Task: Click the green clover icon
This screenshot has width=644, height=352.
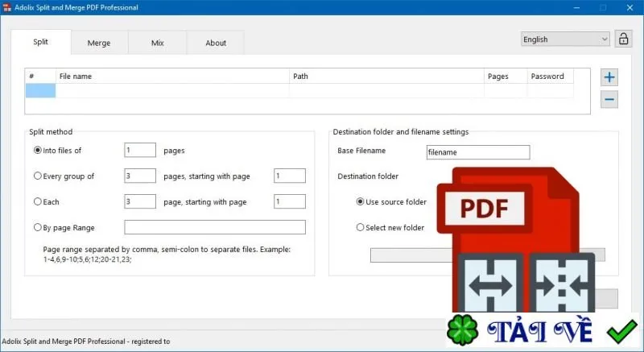Action: 462,329
